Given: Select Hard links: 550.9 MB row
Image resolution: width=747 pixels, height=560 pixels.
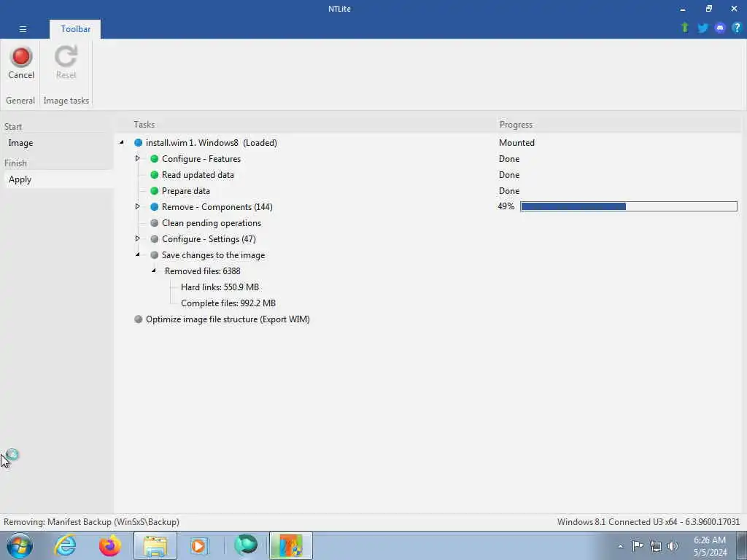Looking at the screenshot, I should pyautogui.click(x=220, y=287).
